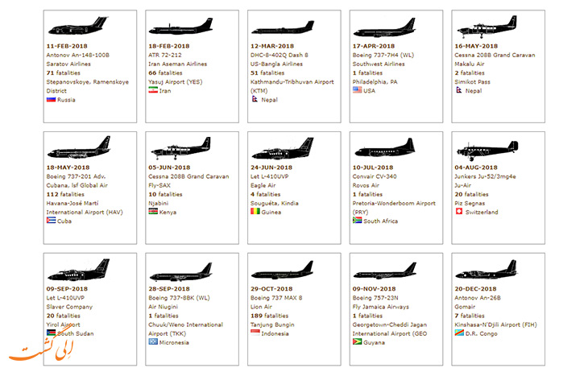Click the D.R. Congo flag icon

coord(459,333)
